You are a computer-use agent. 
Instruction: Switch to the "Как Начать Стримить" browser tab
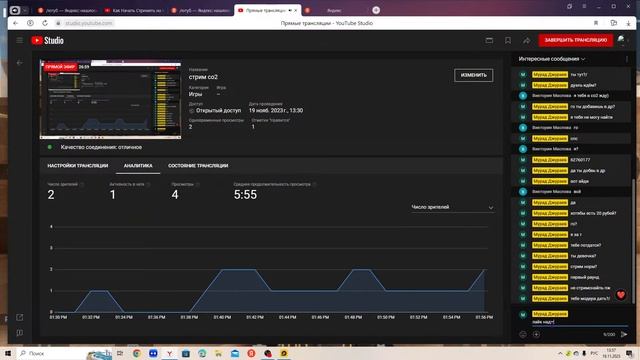[x=133, y=11]
